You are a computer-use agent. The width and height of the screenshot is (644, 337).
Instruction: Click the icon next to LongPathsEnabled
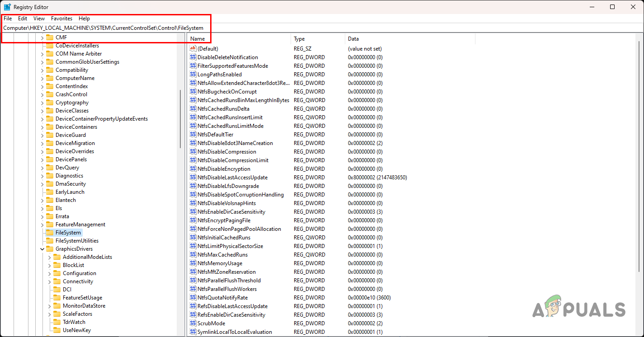(192, 74)
